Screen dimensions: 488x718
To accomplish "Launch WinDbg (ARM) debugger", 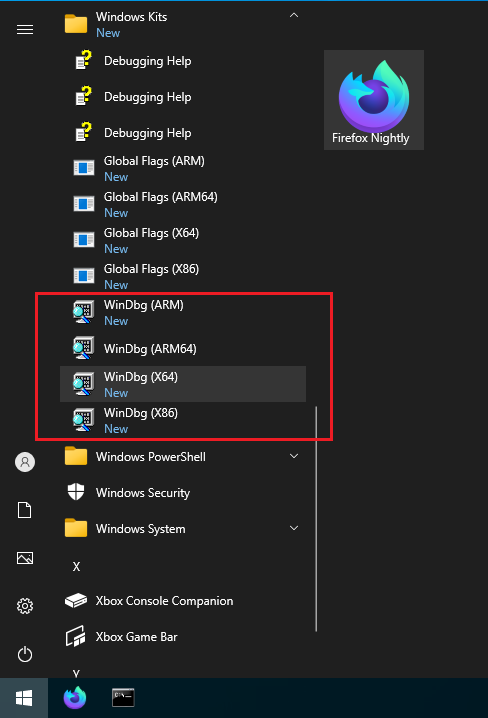I will coord(183,312).
